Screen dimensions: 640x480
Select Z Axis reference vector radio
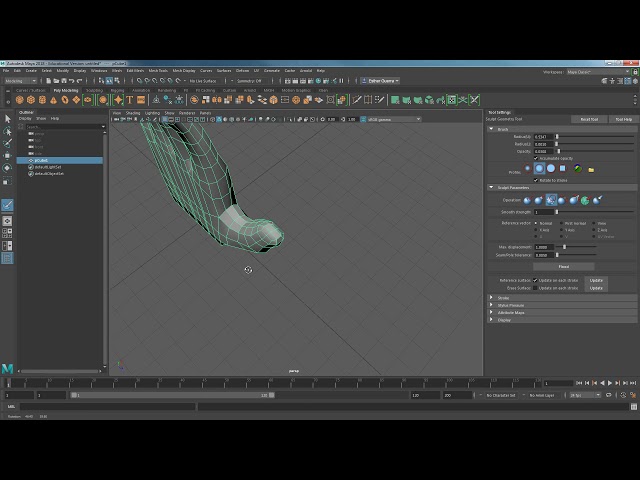pyautogui.click(x=593, y=230)
